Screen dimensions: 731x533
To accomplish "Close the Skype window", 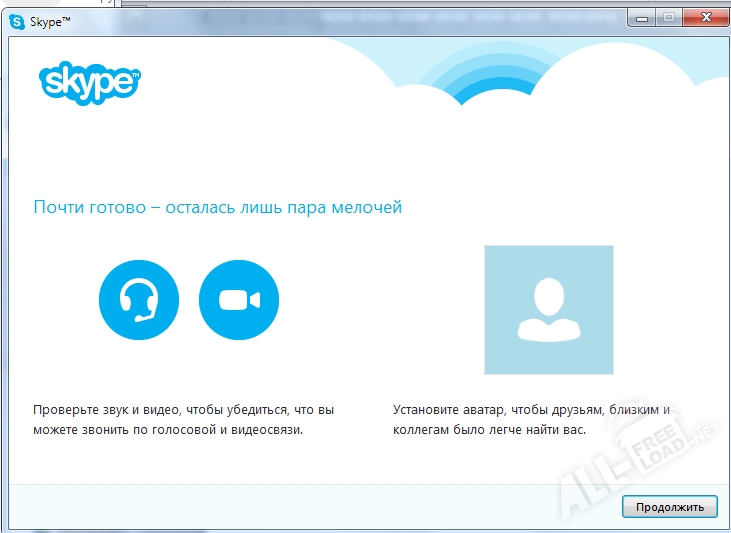I will [x=703, y=17].
